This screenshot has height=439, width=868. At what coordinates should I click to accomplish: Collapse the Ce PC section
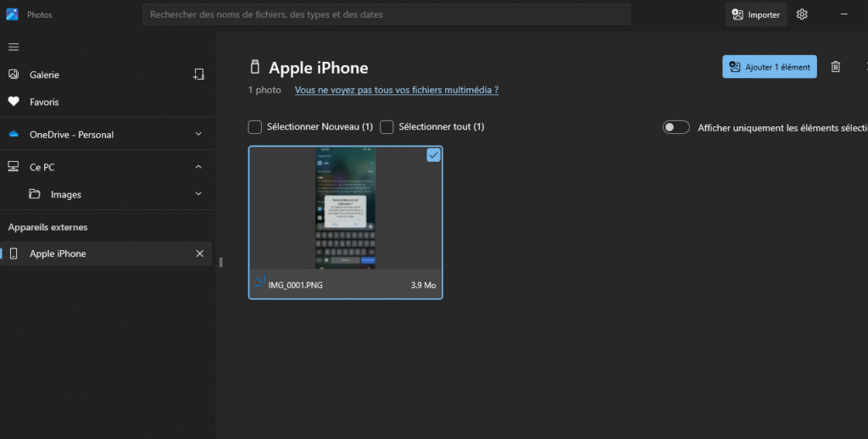click(198, 167)
